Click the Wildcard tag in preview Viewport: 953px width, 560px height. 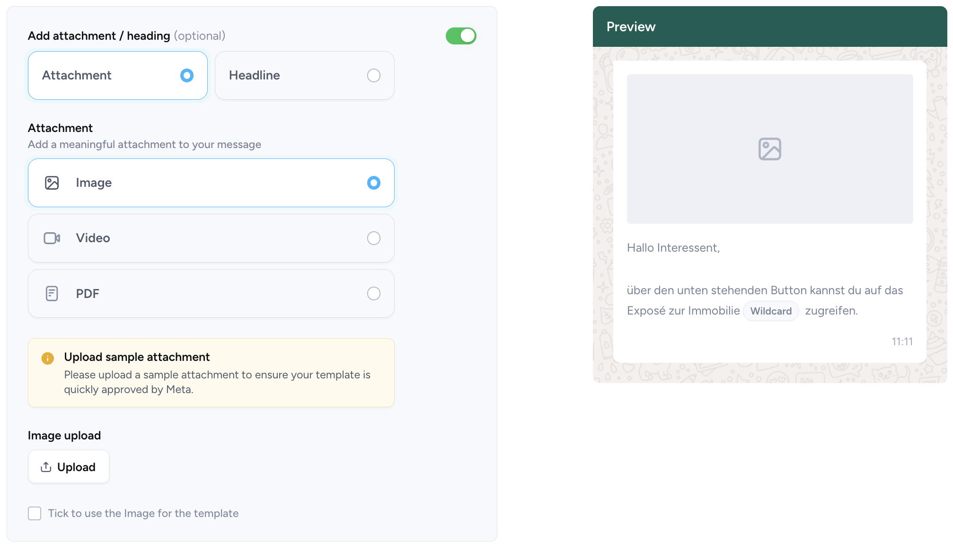click(x=771, y=311)
